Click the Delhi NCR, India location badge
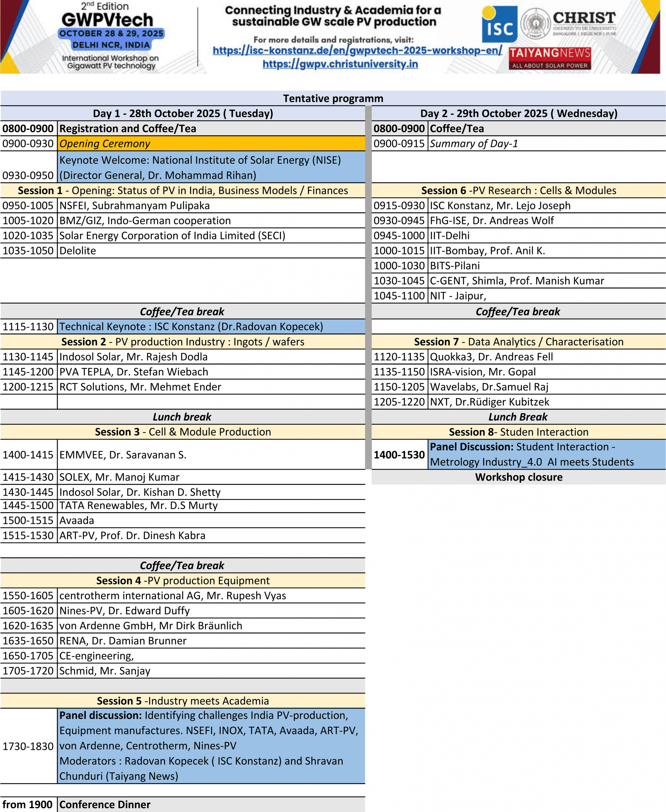Viewport: 666px width, 812px height. click(111, 45)
